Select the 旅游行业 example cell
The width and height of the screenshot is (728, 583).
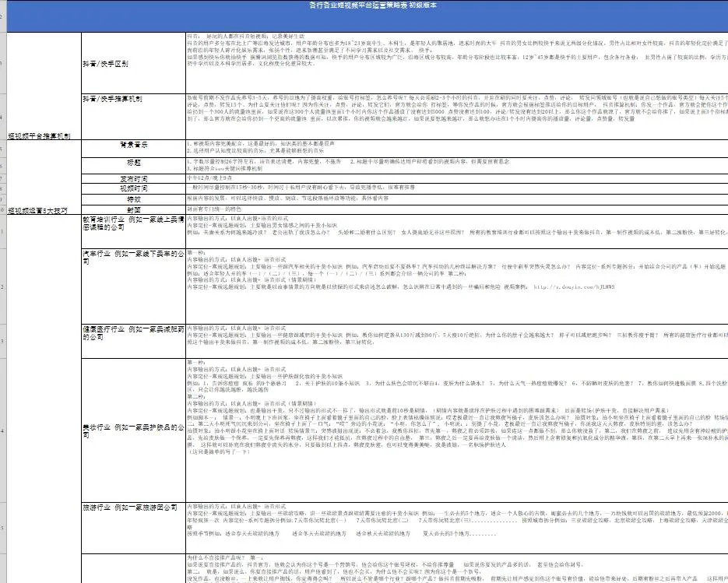[x=133, y=507]
